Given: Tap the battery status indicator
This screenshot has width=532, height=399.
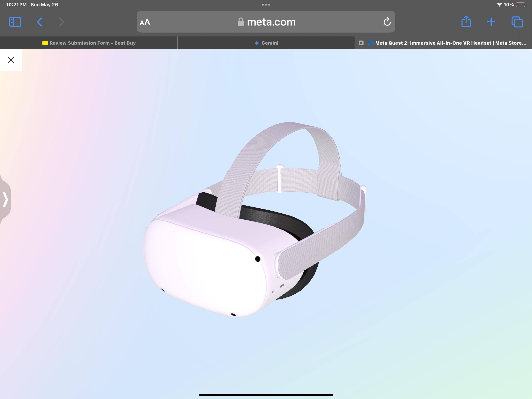Looking at the screenshot, I should 521,4.
